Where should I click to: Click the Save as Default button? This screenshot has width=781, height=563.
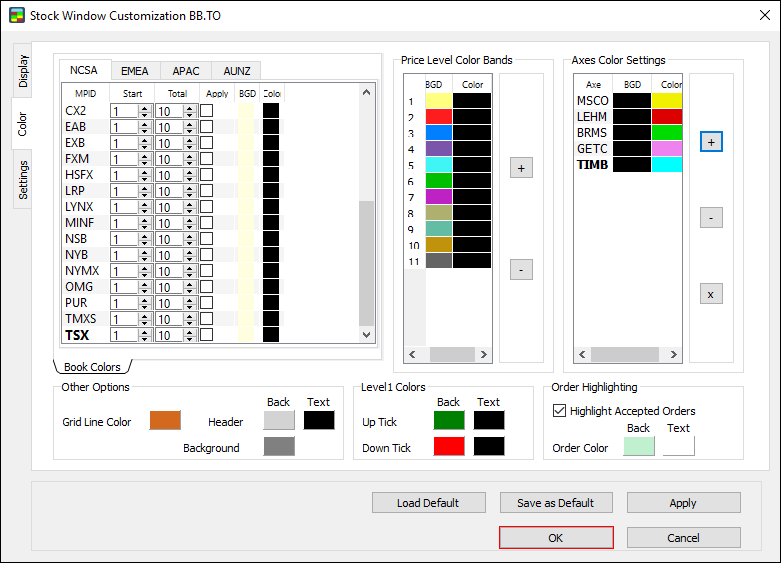[555, 502]
